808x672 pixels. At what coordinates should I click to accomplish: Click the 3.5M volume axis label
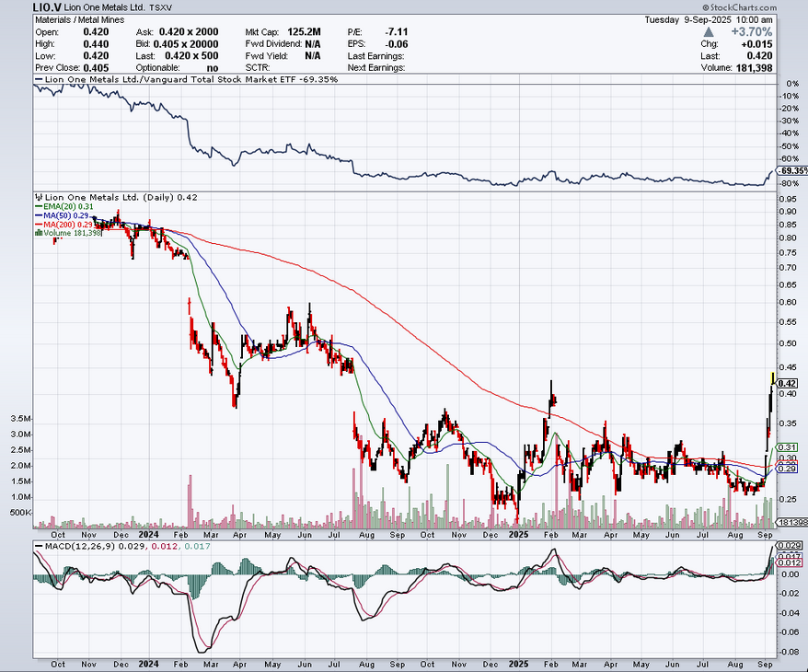pos(20,419)
